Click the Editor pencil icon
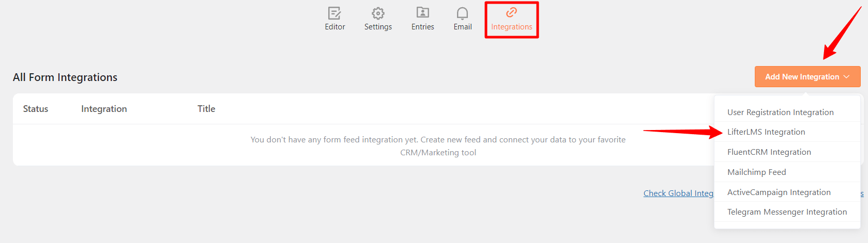Screen dimensions: 868x243 pos(334,13)
